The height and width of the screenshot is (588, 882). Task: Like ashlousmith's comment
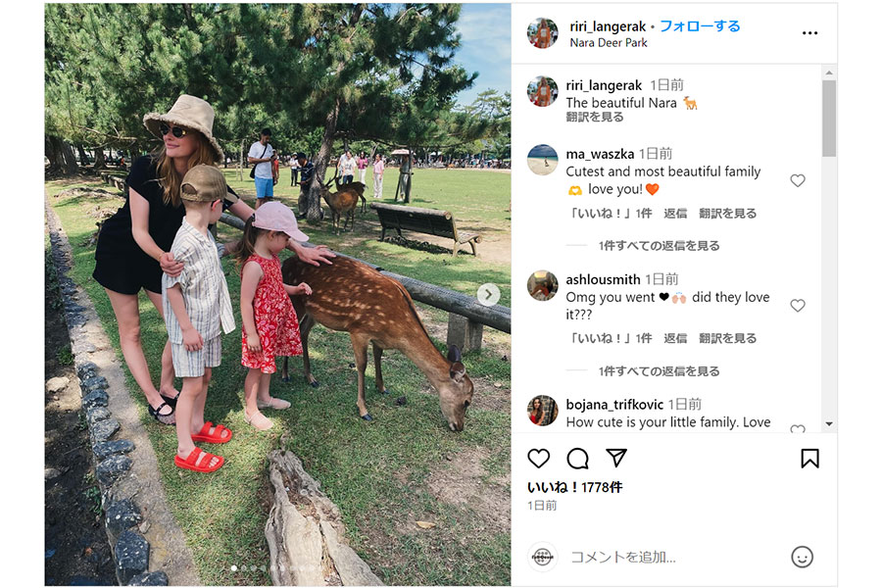[797, 306]
